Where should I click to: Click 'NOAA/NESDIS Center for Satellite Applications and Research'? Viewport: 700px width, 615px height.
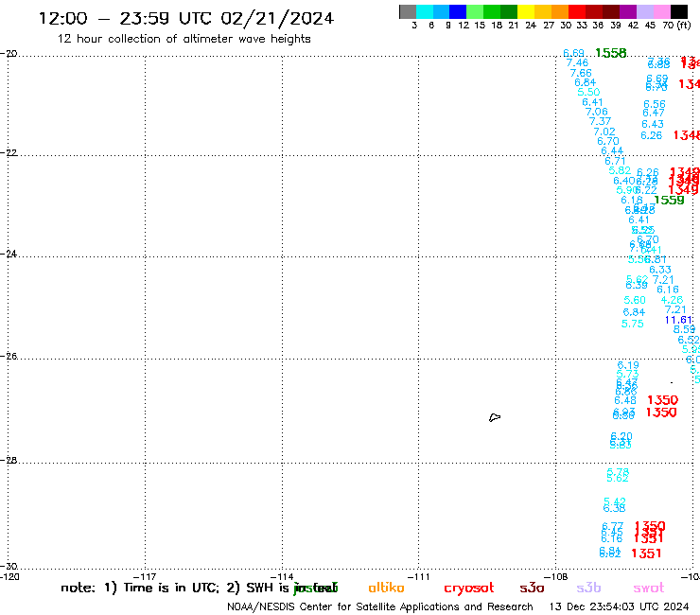380,607
